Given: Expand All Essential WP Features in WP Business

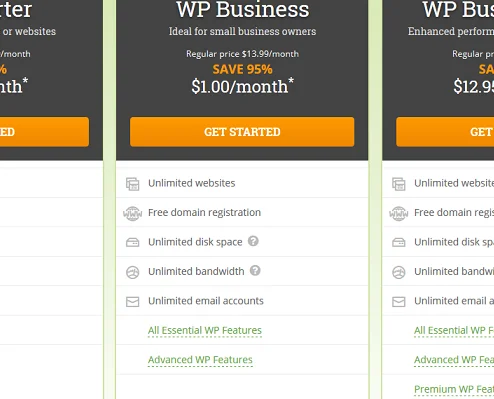Looking at the screenshot, I should click(205, 330).
